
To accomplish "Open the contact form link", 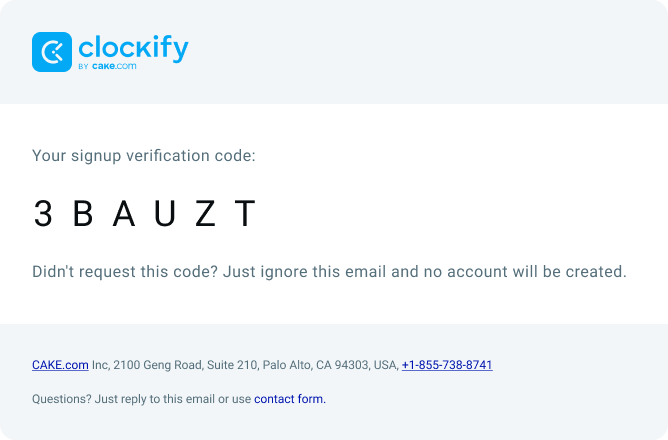I will click(x=290, y=399).
